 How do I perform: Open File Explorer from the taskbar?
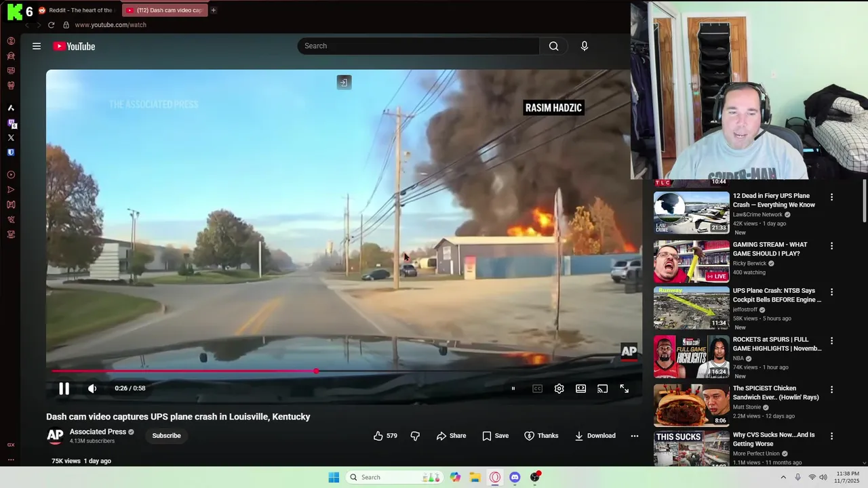point(475,477)
